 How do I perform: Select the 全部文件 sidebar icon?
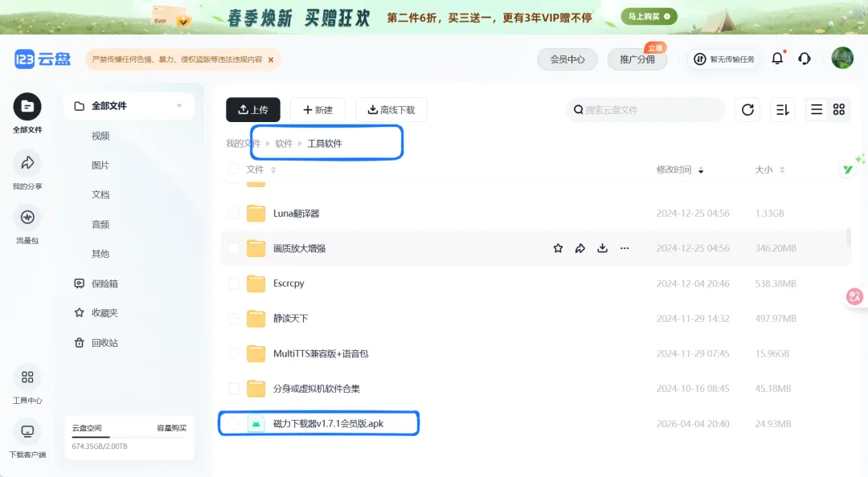pos(27,107)
